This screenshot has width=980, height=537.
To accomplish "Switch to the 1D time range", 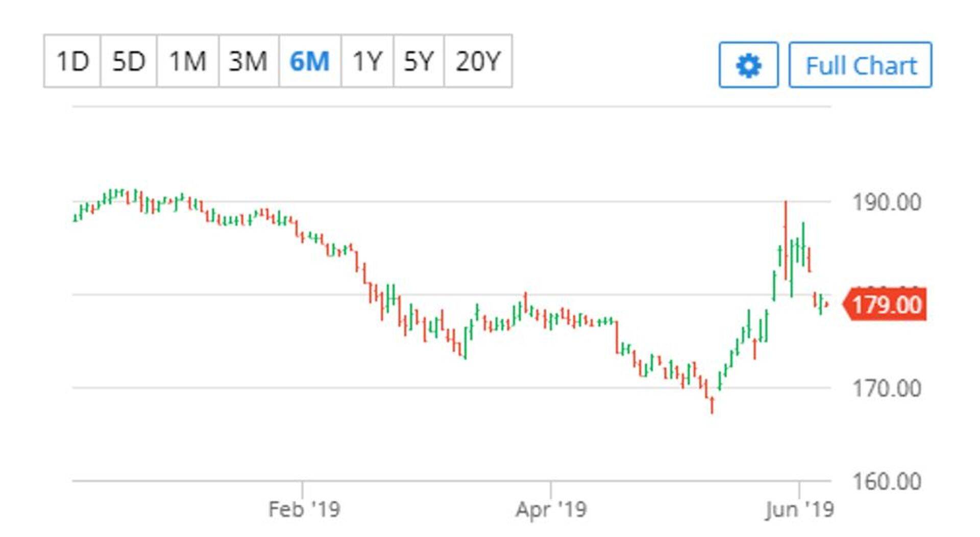I will pos(72,61).
